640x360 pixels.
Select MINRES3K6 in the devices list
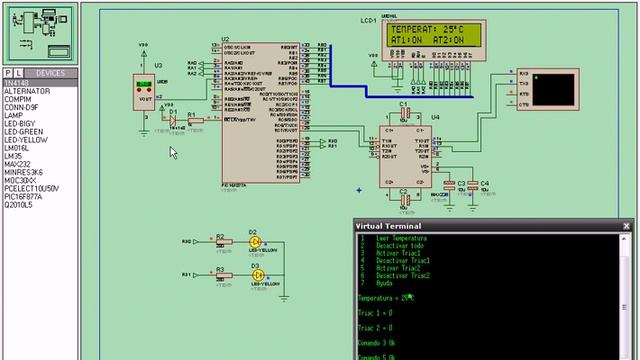23,172
